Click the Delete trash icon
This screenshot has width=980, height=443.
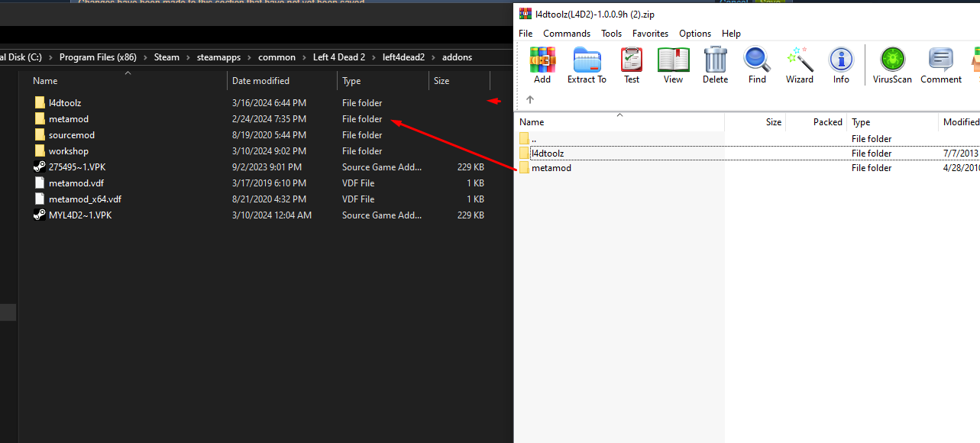pyautogui.click(x=716, y=60)
